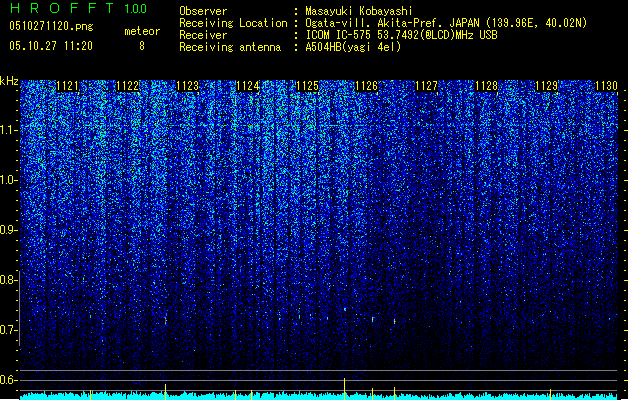Click the Observer label
The height and width of the screenshot is (400, 629).
[x=203, y=11]
